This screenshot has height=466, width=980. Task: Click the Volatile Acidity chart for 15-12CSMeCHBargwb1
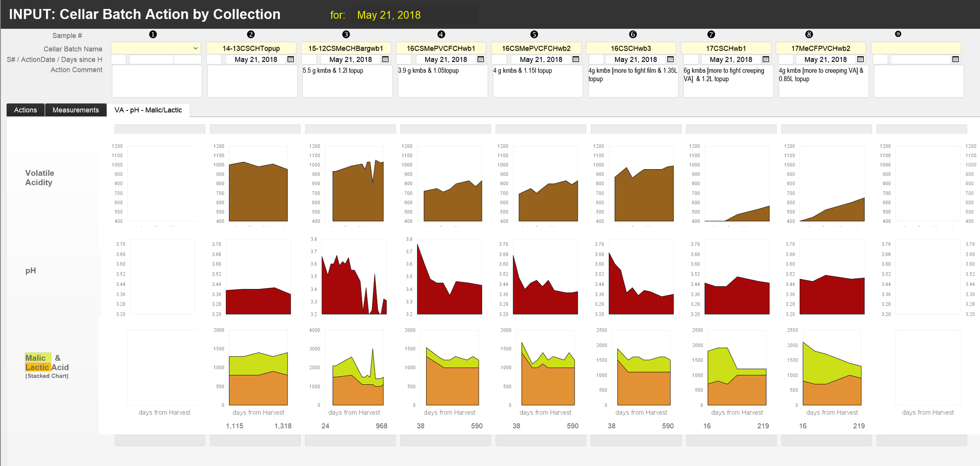click(354, 183)
